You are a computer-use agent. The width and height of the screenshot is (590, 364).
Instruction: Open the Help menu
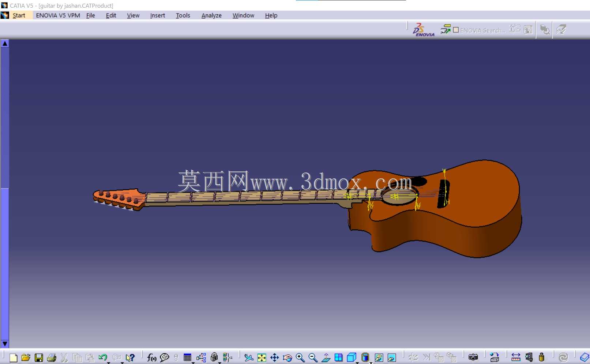271,15
